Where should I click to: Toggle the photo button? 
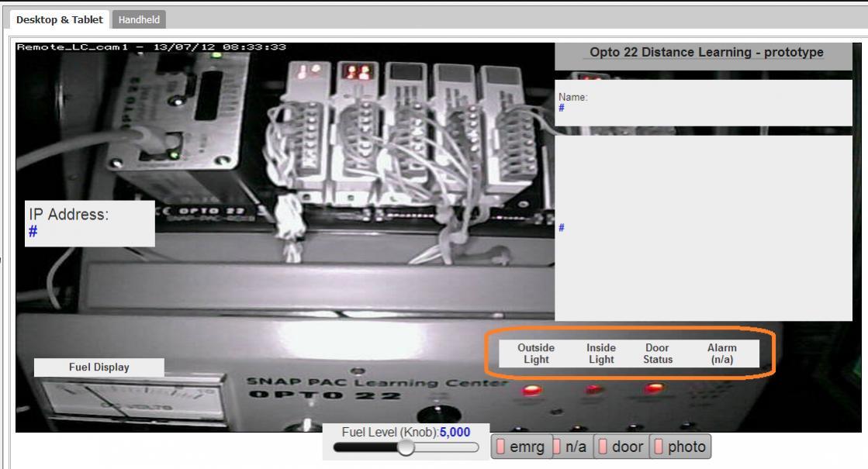[680, 447]
